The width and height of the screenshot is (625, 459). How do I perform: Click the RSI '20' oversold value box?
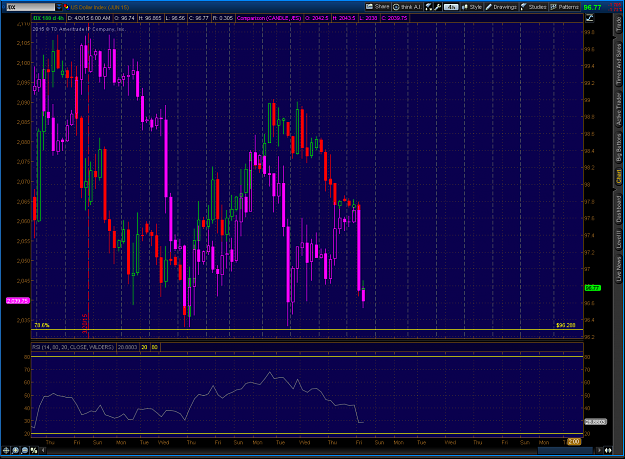click(x=144, y=347)
